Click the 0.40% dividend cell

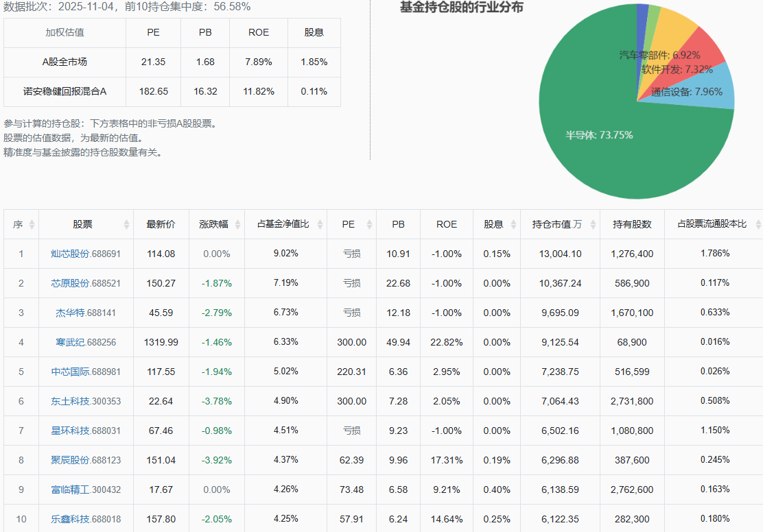[496, 489]
